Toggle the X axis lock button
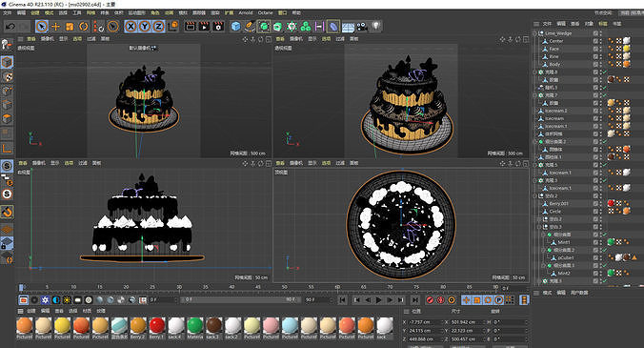644x348 pixels. pyautogui.click(x=131, y=27)
